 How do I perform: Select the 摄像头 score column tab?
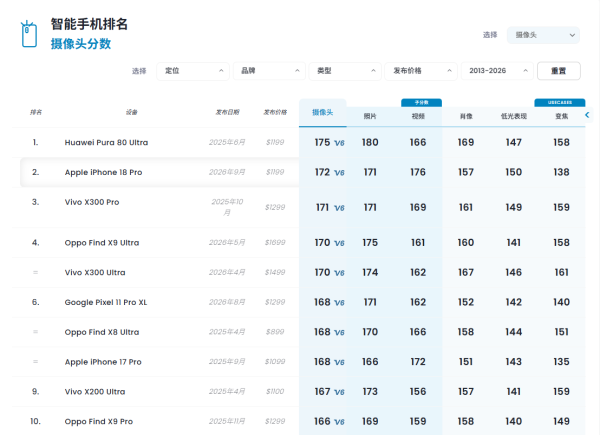(323, 112)
